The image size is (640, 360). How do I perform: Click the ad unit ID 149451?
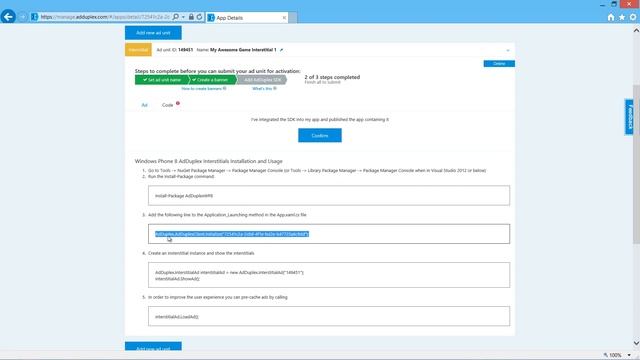point(185,50)
